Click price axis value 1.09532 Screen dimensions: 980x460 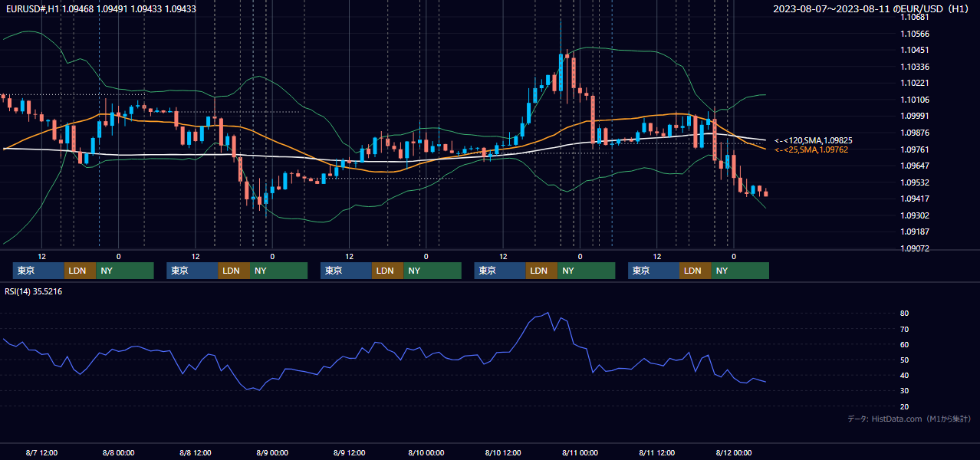915,182
